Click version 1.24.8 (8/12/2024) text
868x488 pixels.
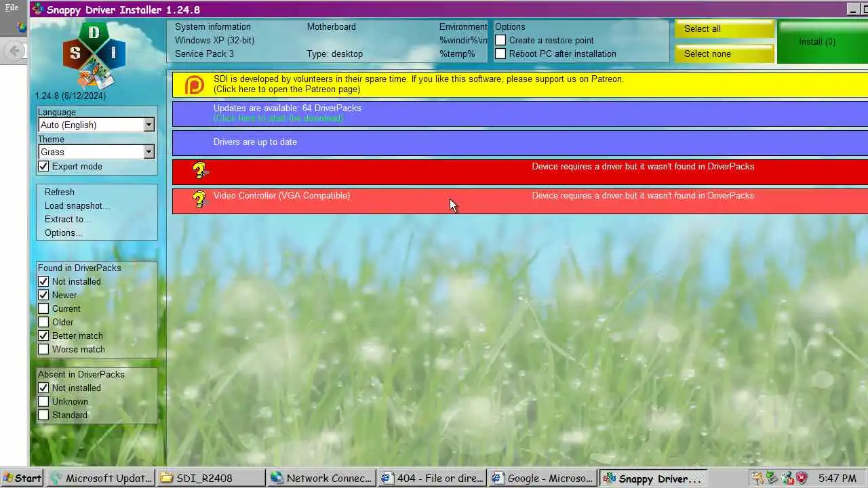[71, 96]
